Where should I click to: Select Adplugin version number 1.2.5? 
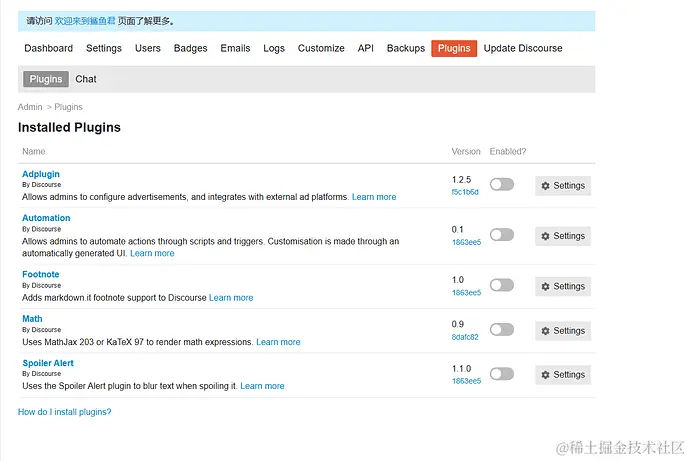[461, 180]
